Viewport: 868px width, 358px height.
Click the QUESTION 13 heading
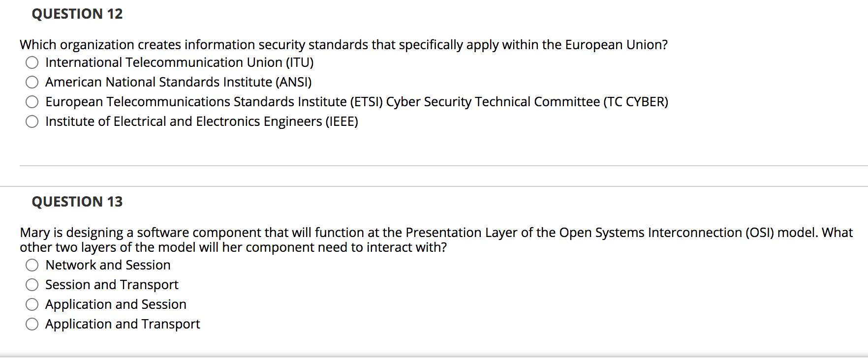77,202
